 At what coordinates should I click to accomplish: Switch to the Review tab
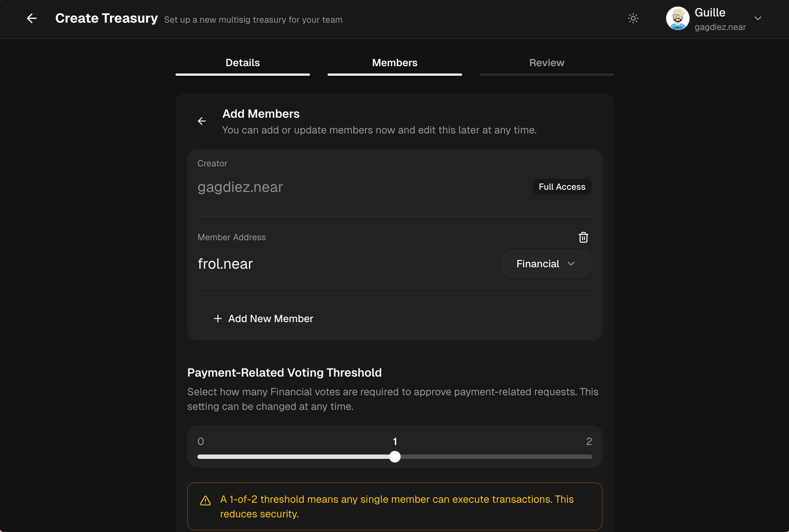click(546, 63)
